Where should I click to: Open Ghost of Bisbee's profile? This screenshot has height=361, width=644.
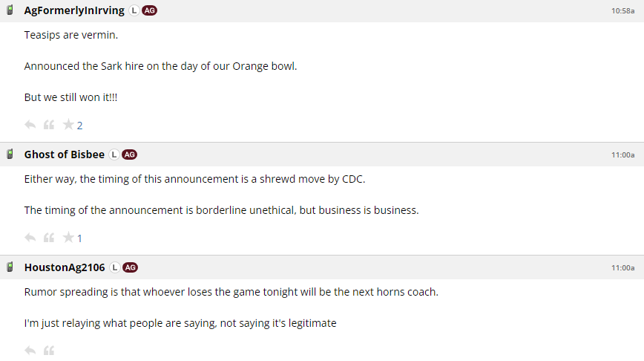(65, 155)
